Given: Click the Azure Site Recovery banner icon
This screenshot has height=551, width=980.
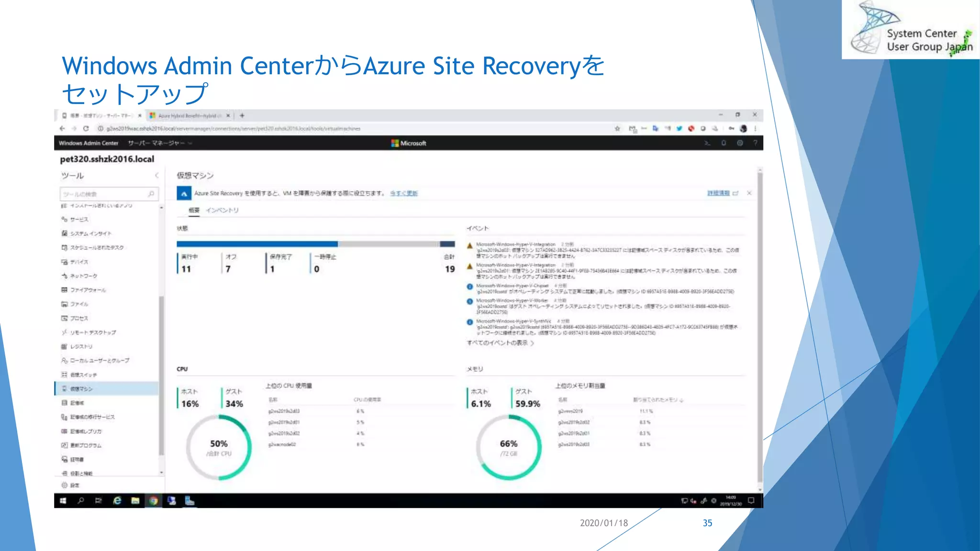Looking at the screenshot, I should tap(184, 193).
